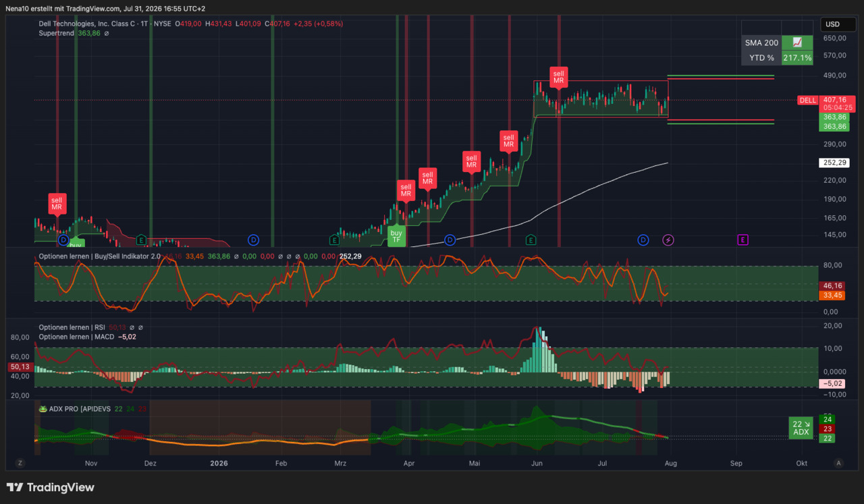
Task: Click the red consolidation box around June–July candles
Action: 601,99
